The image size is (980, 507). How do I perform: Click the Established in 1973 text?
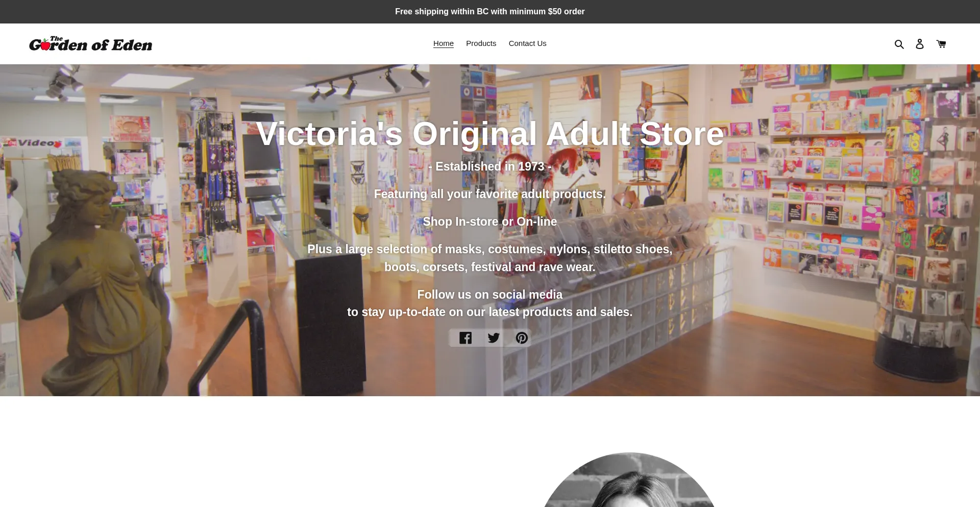(x=490, y=166)
